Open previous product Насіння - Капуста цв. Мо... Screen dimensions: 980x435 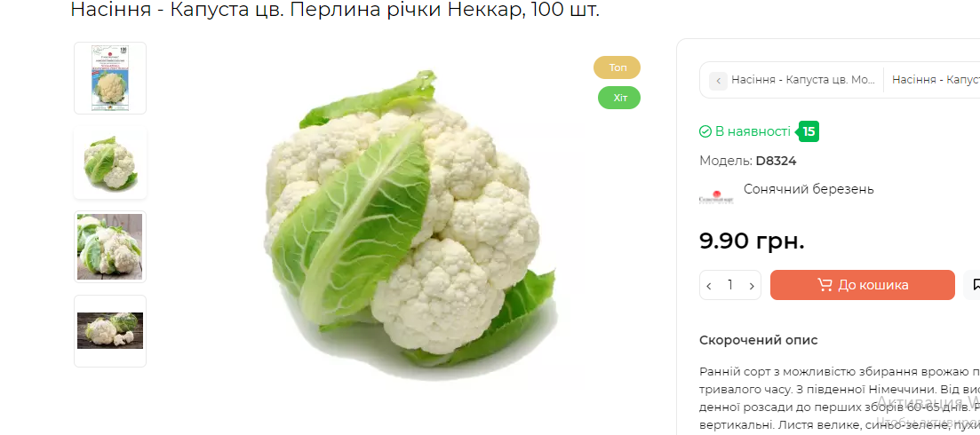point(794,80)
